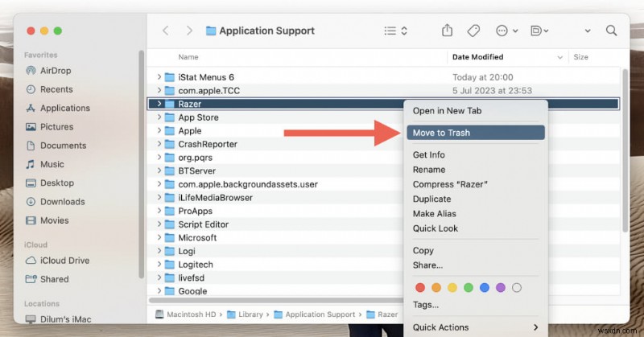Image resolution: width=644 pixels, height=337 pixels.
Task: Open the Action (ellipsis) toolbar menu
Action: tap(506, 31)
